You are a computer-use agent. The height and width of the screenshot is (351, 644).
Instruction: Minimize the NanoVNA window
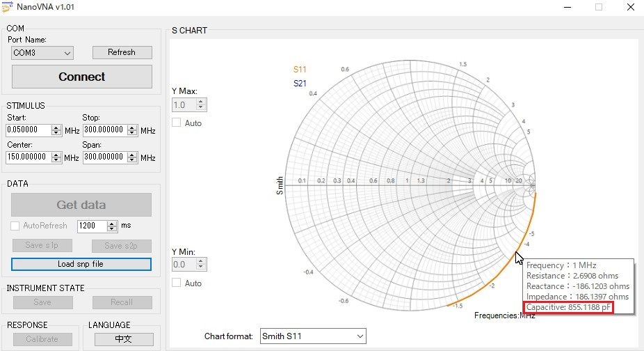567,7
